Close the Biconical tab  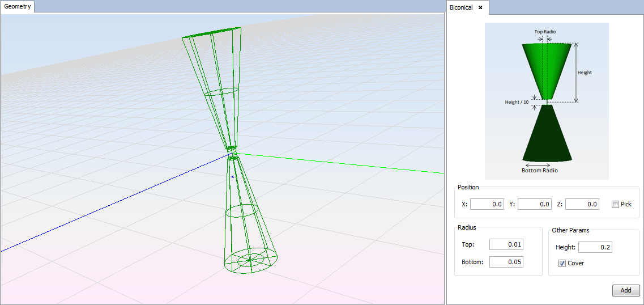[480, 7]
